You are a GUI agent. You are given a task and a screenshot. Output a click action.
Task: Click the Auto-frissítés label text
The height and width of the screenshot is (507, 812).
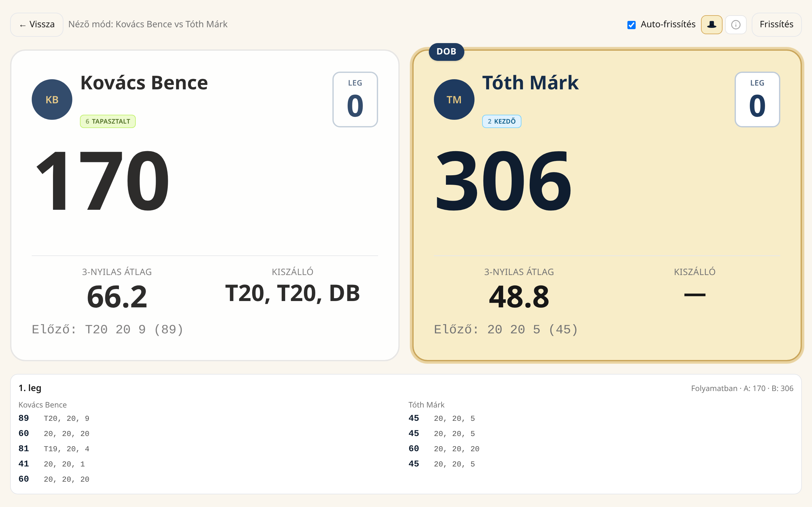pos(668,24)
